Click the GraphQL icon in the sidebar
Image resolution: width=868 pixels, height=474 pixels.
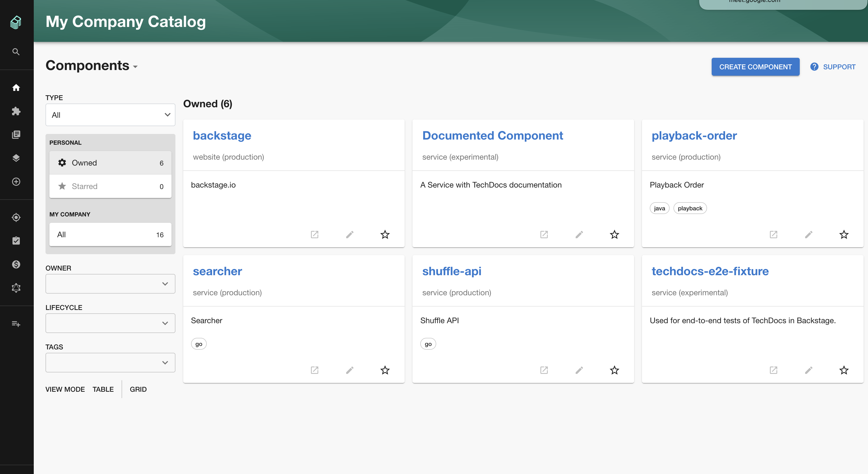[16, 288]
